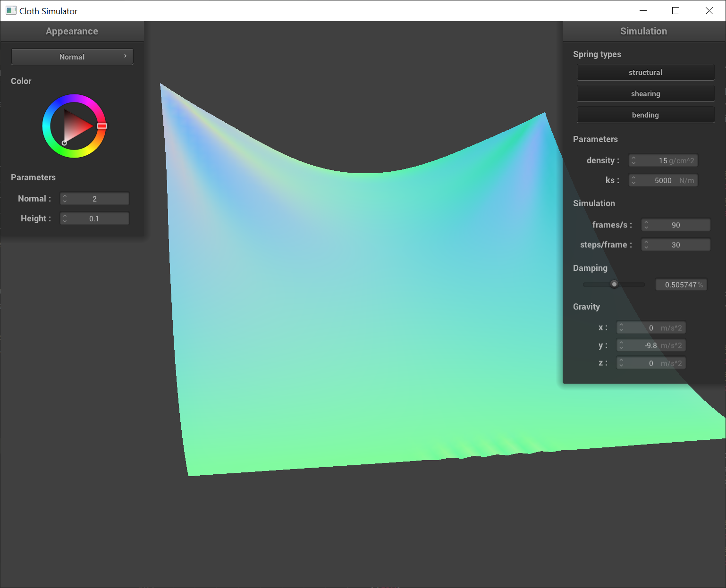Click the Gravity x value field
The width and height of the screenshot is (726, 588).
click(651, 328)
